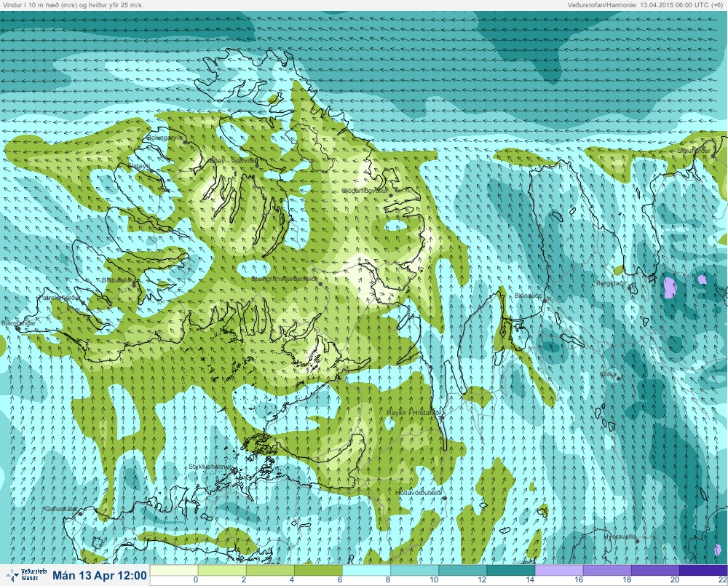
Task: Select the 20–22 m/s dark purple swatch
Action: tap(703, 570)
